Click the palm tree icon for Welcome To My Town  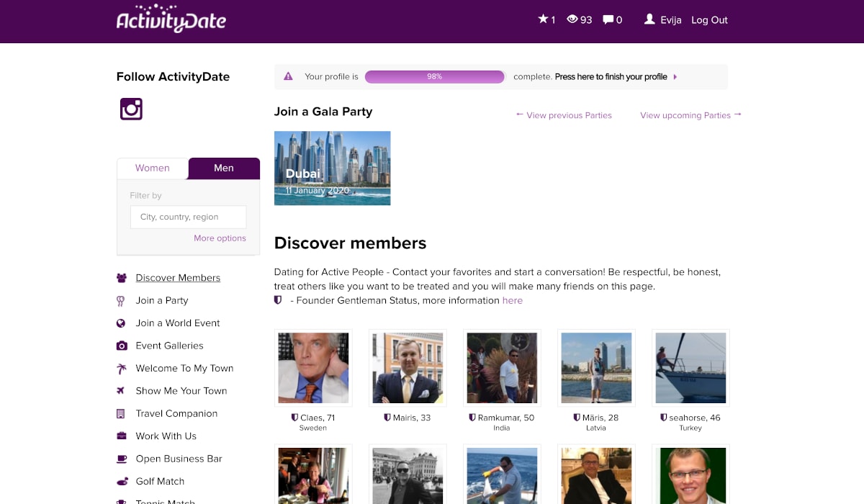121,369
